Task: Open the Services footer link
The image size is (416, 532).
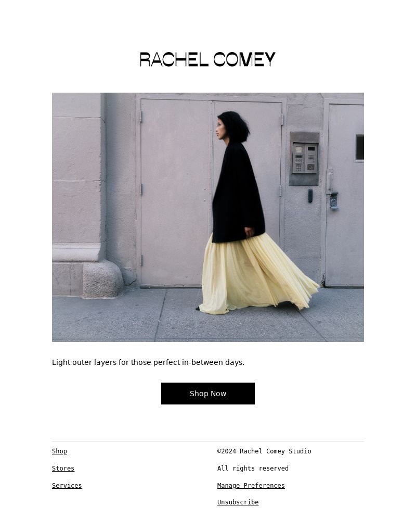Action: point(67,486)
